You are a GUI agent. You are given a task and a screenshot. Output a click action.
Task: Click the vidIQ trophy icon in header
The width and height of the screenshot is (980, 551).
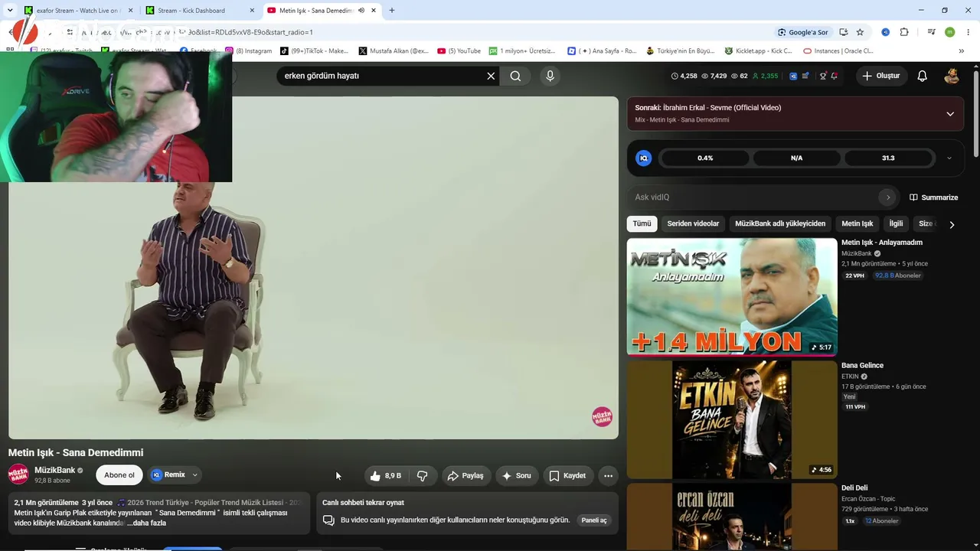(823, 76)
